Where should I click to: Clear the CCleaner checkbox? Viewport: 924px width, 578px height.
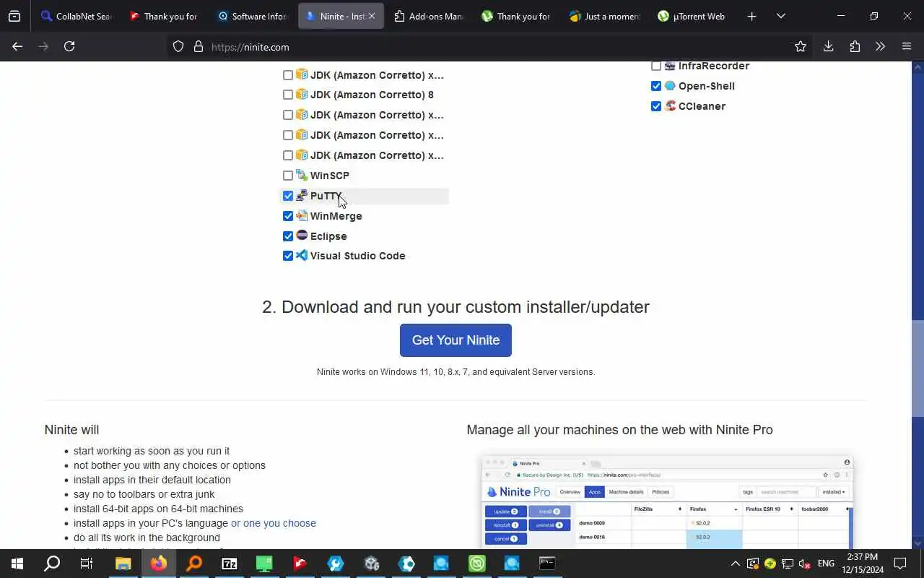coord(656,106)
